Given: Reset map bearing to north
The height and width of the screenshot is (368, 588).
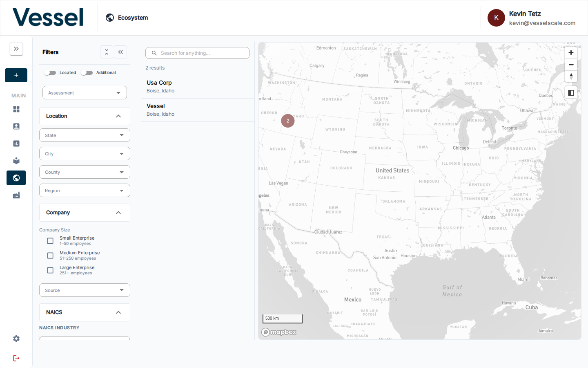Looking at the screenshot, I should tap(571, 76).
